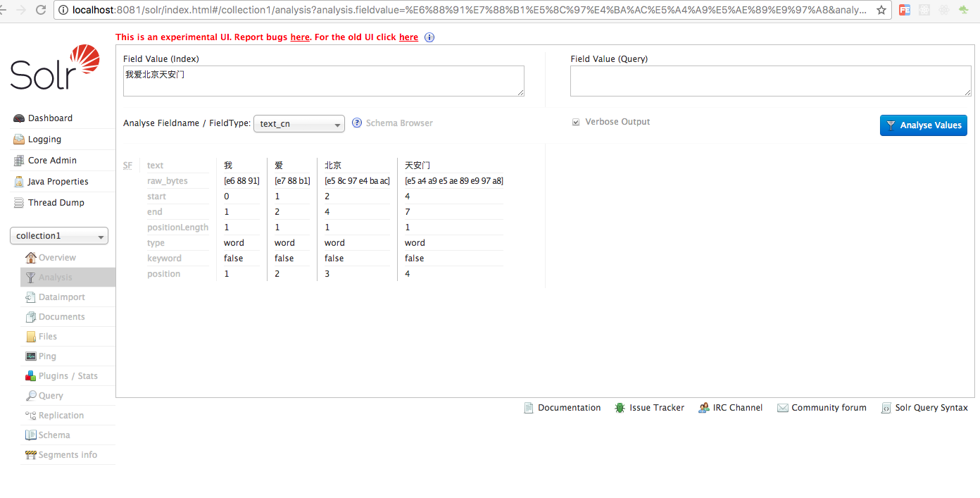Open the Community forum link
The height and width of the screenshot is (498, 980).
(x=829, y=408)
